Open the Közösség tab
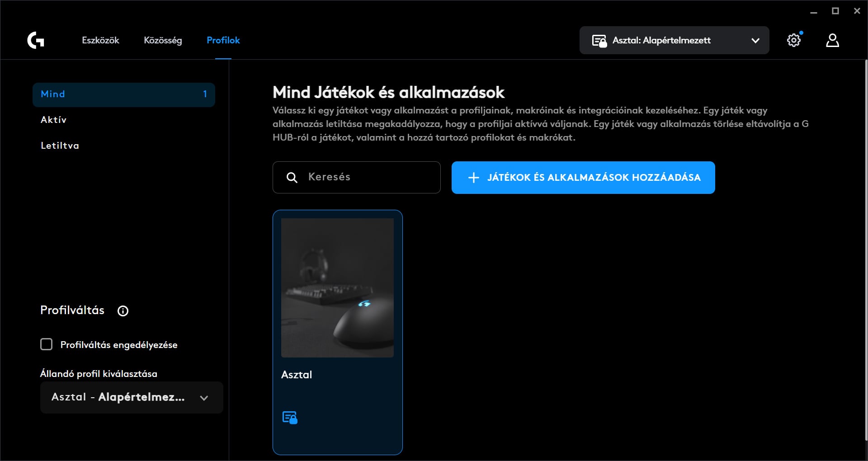Viewport: 868px width, 461px height. point(163,40)
